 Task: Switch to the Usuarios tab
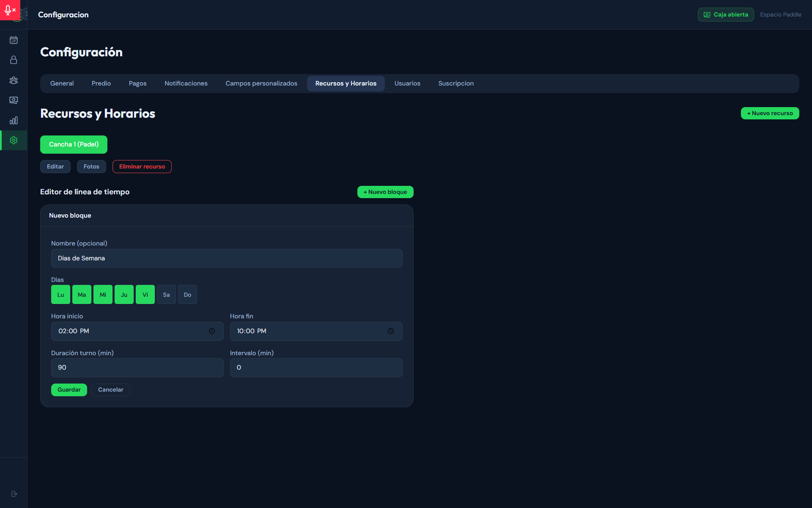click(x=407, y=83)
